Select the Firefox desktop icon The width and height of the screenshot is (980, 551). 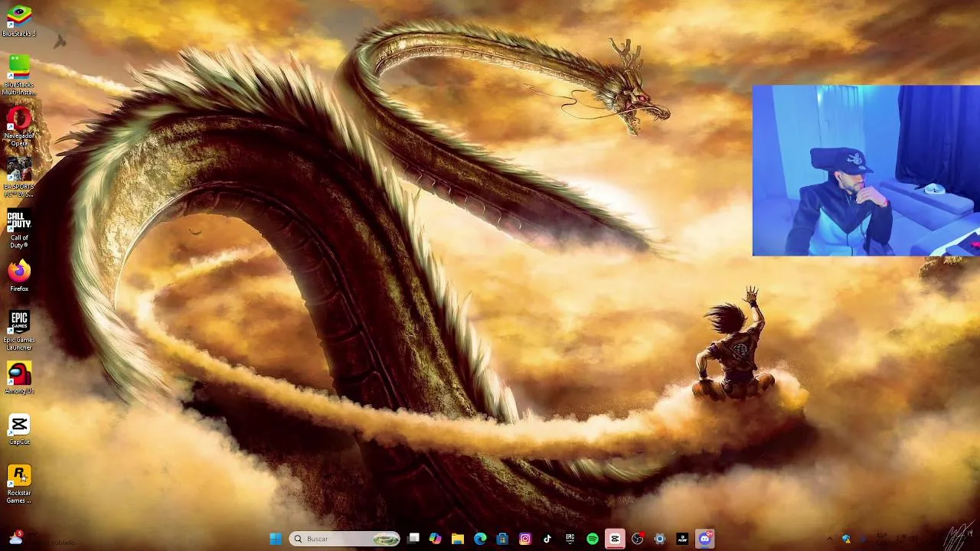(19, 276)
